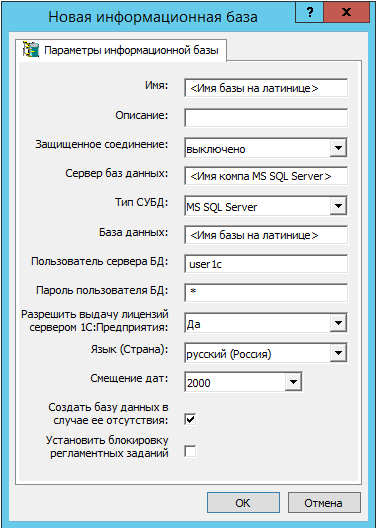The image size is (377, 528).
Task: Select the Параметры информационной базы tab
Action: (124, 50)
